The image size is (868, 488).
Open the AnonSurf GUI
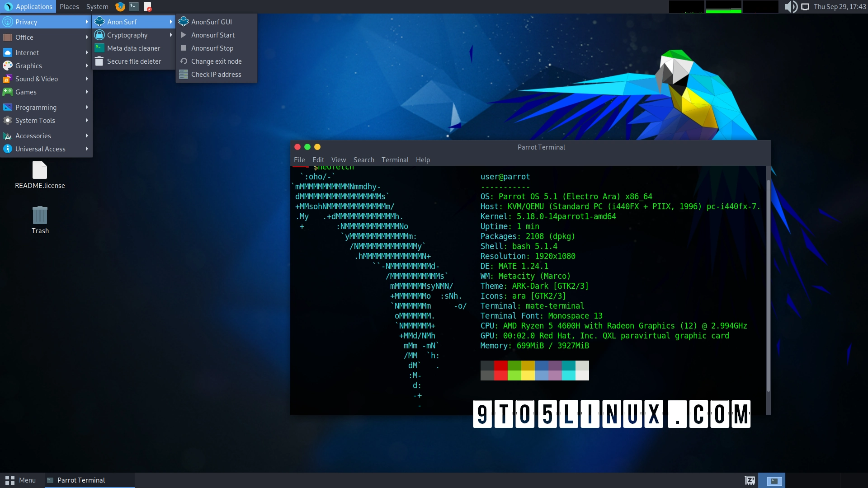pos(212,22)
